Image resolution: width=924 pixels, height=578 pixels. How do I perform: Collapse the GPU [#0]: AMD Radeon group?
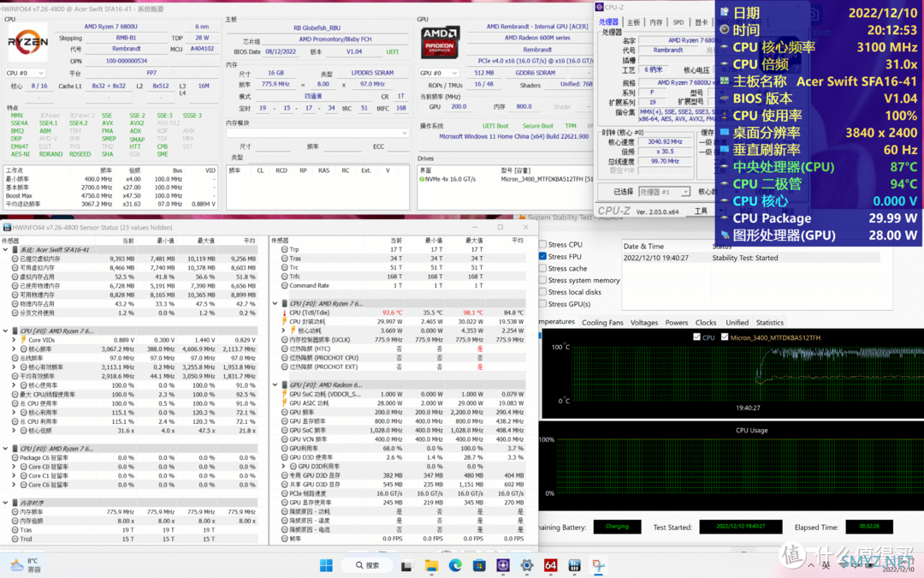coord(275,384)
